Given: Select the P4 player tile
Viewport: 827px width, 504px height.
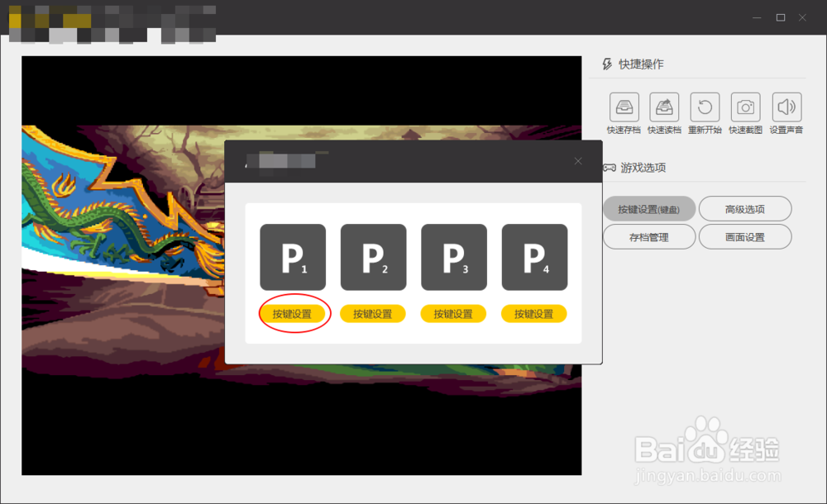Looking at the screenshot, I should click(x=534, y=257).
